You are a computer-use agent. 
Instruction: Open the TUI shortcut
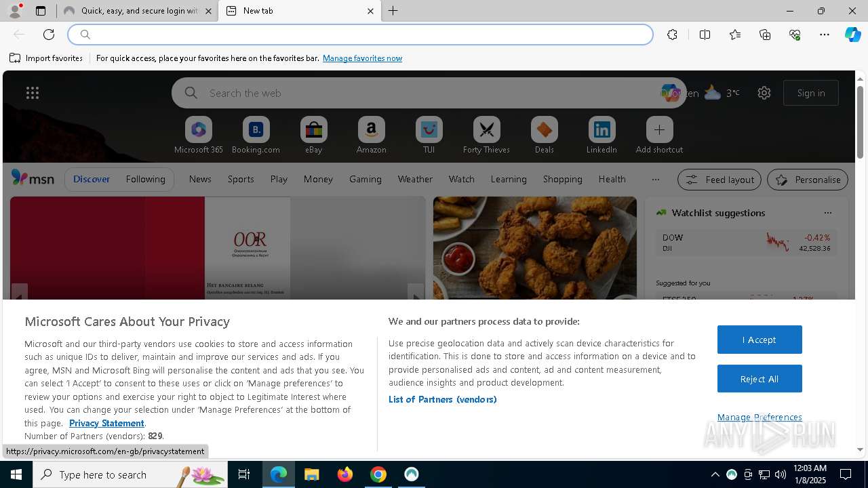[429, 136]
